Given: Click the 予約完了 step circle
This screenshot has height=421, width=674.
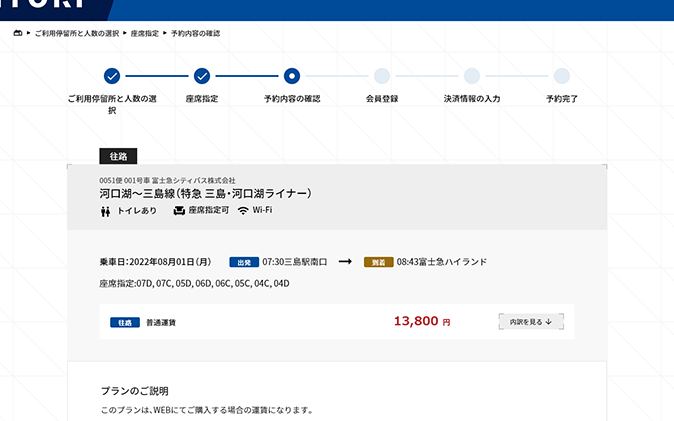Looking at the screenshot, I should [561, 76].
